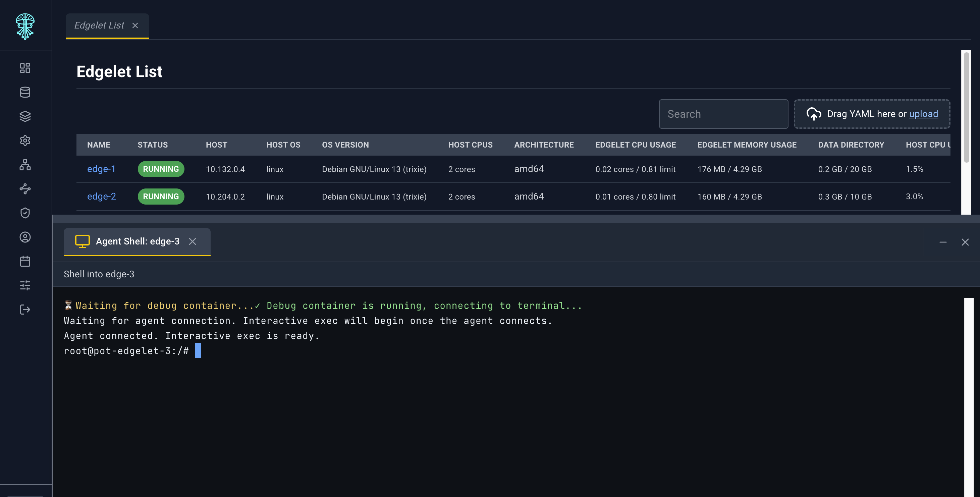The width and height of the screenshot is (980, 497).
Task: Click the logout arrow icon in sidebar
Action: click(25, 310)
